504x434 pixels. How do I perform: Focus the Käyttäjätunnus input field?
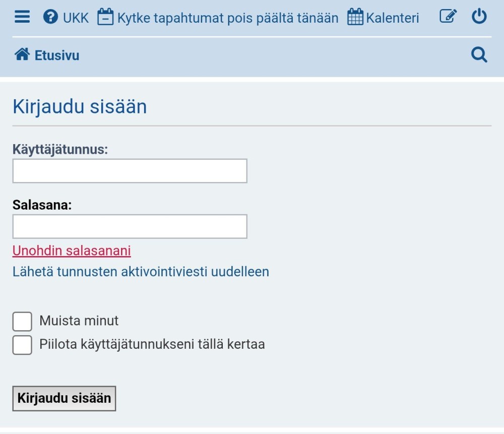pos(129,171)
